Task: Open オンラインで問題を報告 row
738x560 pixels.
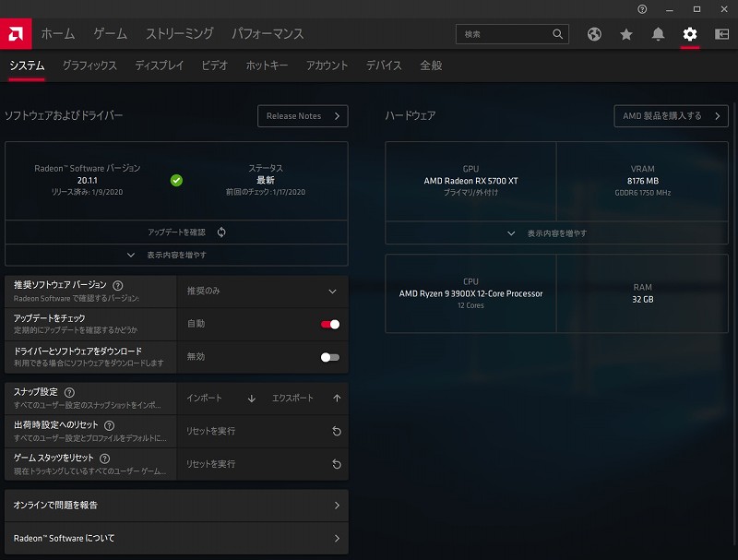Action: click(x=176, y=506)
